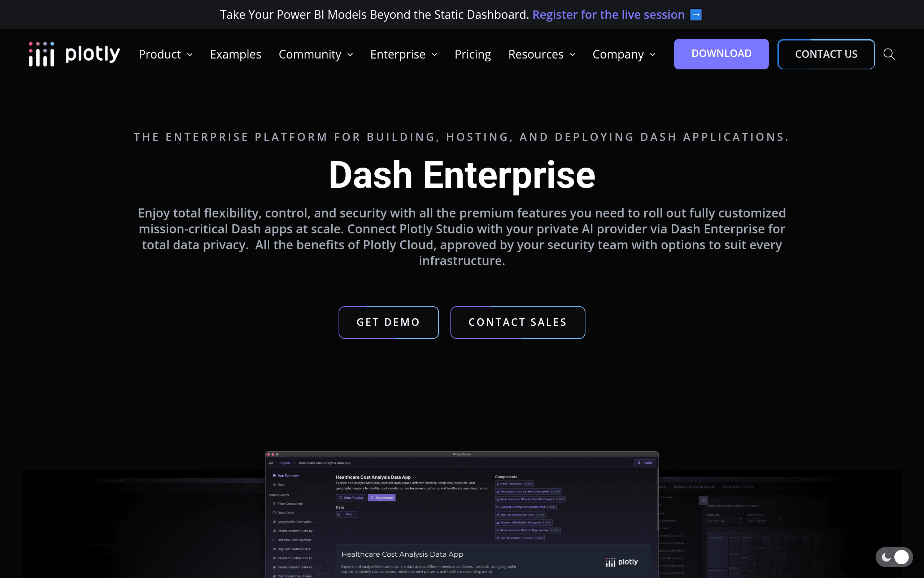Click the CONTACT SALES button
The width and height of the screenshot is (924, 578).
(x=517, y=322)
